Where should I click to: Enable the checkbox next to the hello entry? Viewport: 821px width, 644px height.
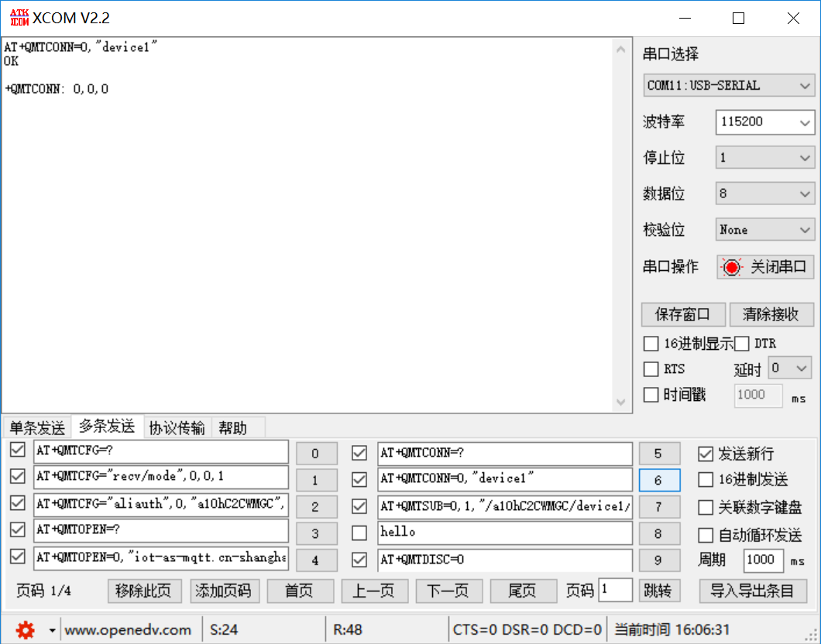(x=359, y=533)
